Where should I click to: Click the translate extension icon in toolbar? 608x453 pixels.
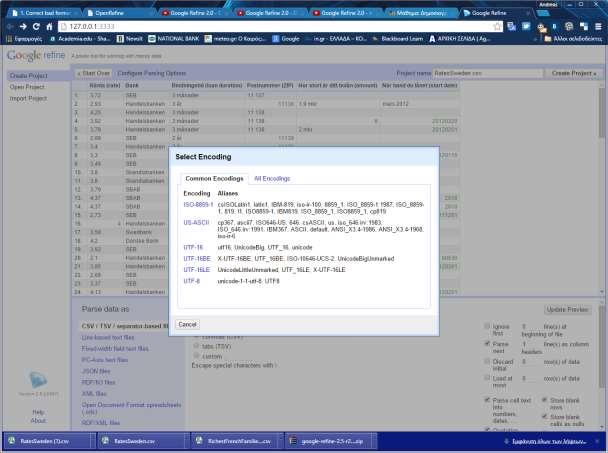pyautogui.click(x=512, y=26)
